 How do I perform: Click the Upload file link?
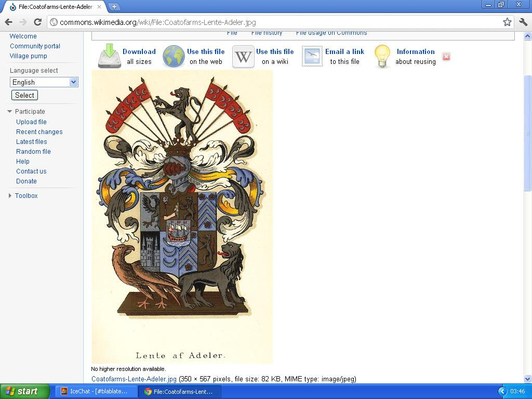[x=31, y=122]
